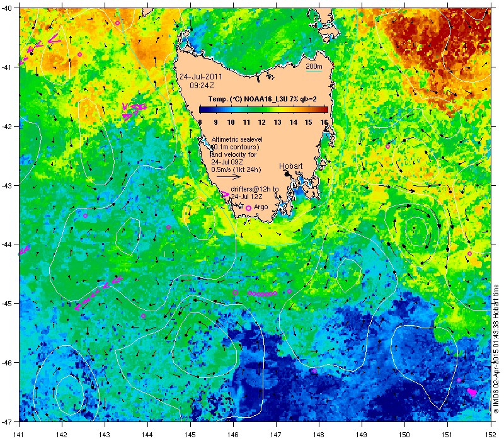Click the longitude axis label 151

pos(447,435)
